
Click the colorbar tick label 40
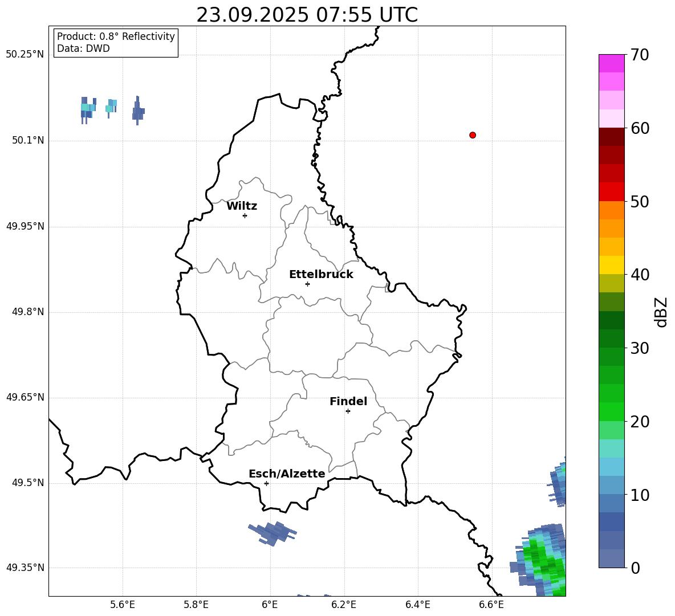pyautogui.click(x=639, y=275)
